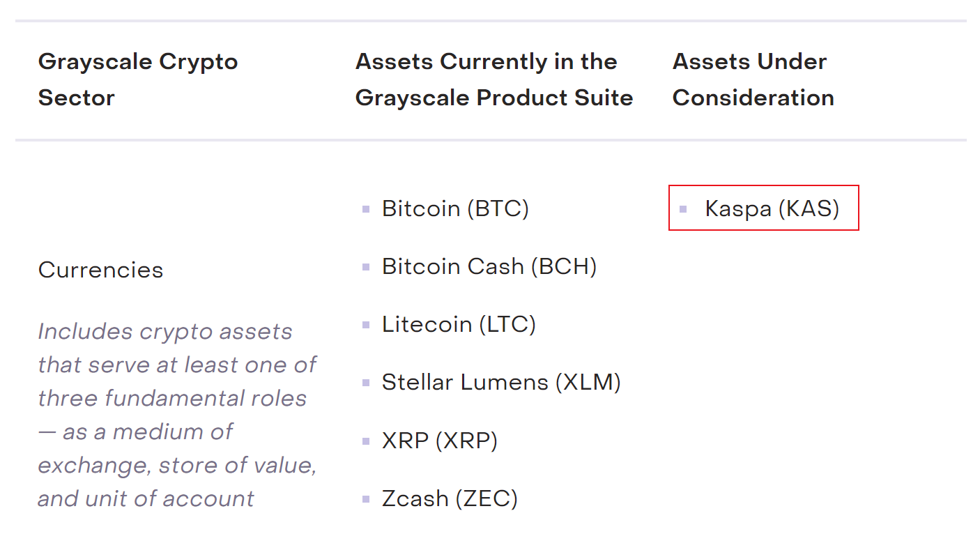The height and width of the screenshot is (557, 980).
Task: Click the bullet beside Bitcoin Cash (BCH)
Action: point(366,266)
